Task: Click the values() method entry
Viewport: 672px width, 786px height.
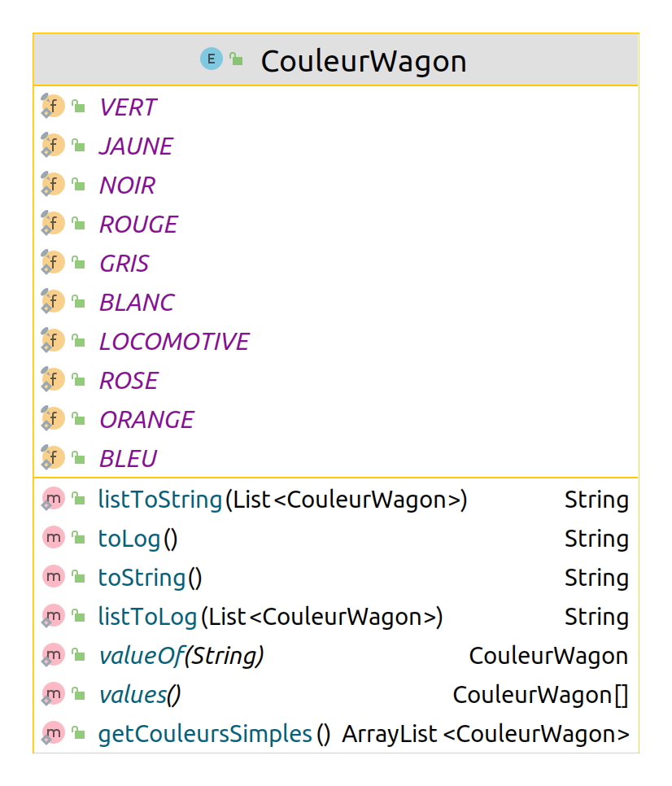Action: (x=138, y=695)
